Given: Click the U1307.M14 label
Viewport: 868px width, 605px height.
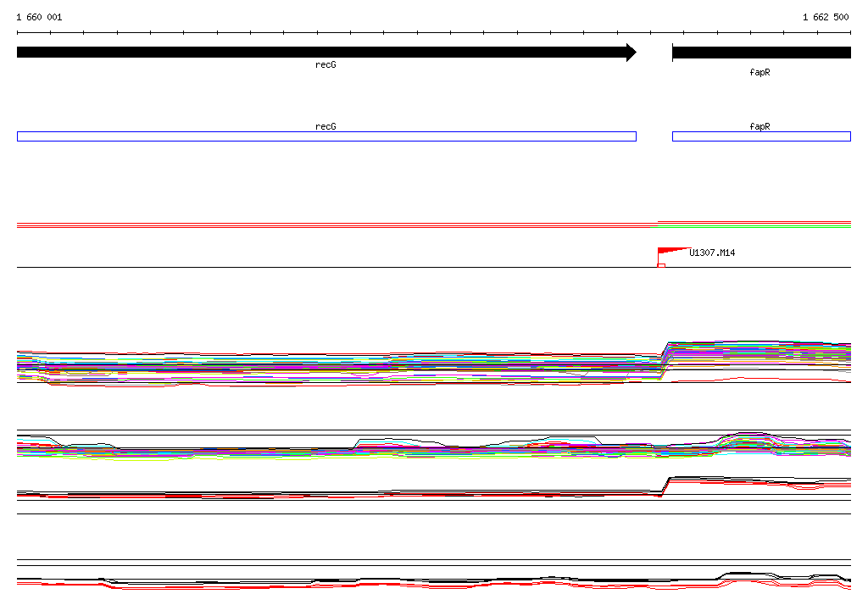Looking at the screenshot, I should coord(712,253).
